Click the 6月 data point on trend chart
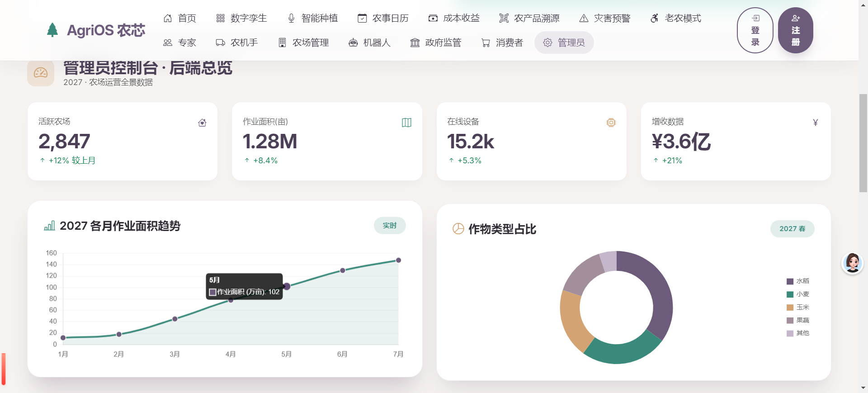This screenshot has height=393, width=868. click(343, 270)
